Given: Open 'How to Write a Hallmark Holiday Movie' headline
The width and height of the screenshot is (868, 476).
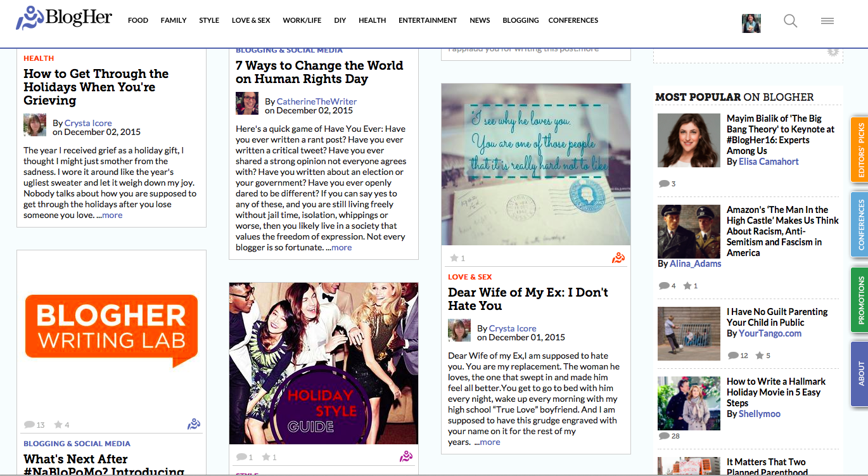Looking at the screenshot, I should coord(776,392).
